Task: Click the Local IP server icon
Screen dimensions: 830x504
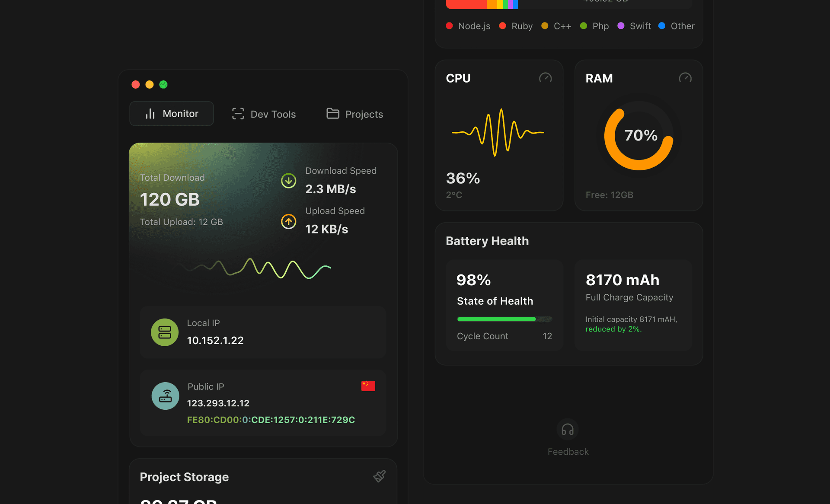Action: point(165,332)
